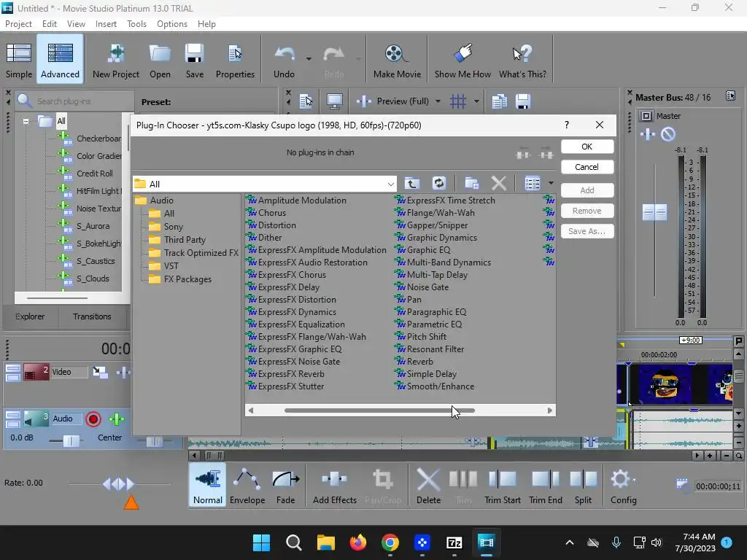Click the delete X icon in Plug-In Chooser
This screenshot has width=747, height=560.
point(499,183)
